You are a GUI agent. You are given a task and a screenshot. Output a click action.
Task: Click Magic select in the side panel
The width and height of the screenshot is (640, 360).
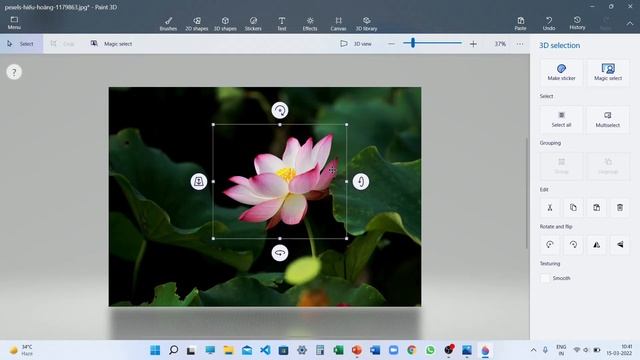point(608,72)
